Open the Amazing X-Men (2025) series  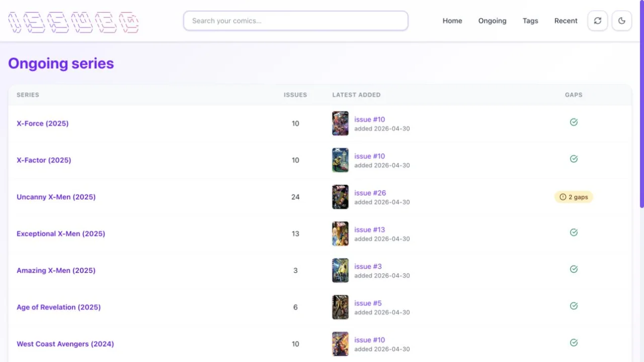(56, 270)
